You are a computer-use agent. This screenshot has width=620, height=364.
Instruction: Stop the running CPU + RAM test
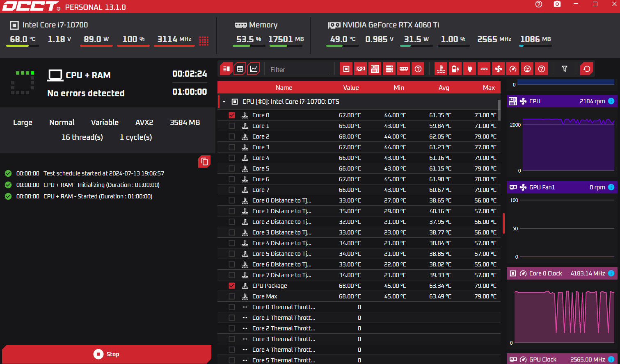tap(107, 354)
